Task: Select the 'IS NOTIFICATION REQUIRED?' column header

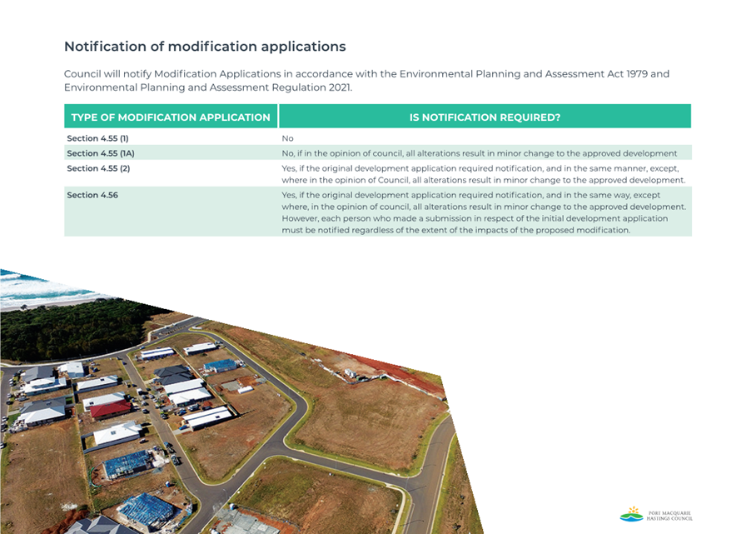Action: pos(485,117)
